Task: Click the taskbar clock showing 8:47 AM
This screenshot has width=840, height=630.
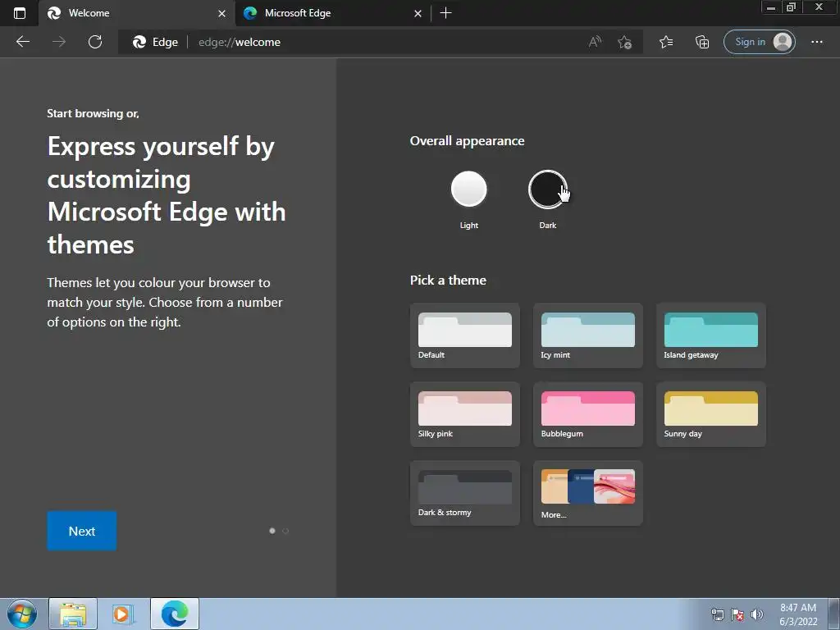Action: coord(798,614)
